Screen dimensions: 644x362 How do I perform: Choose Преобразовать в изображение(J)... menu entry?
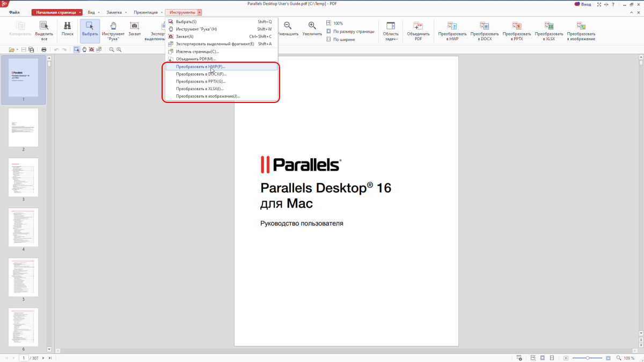click(x=221, y=97)
